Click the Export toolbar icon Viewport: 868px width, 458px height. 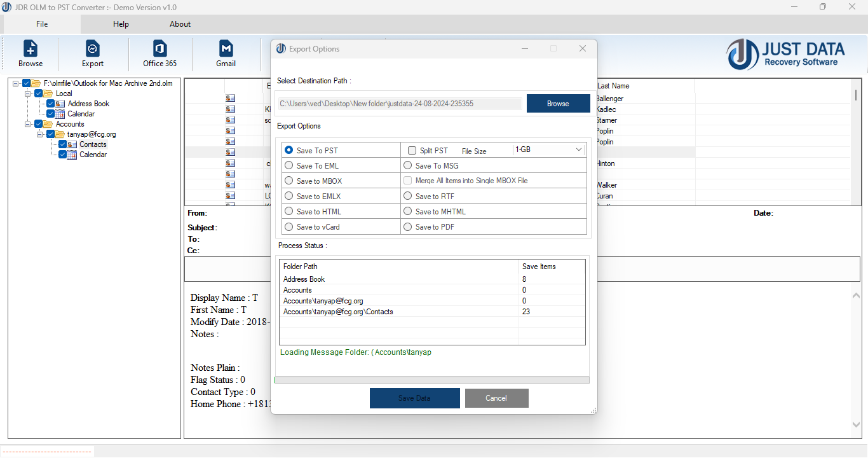click(x=93, y=49)
